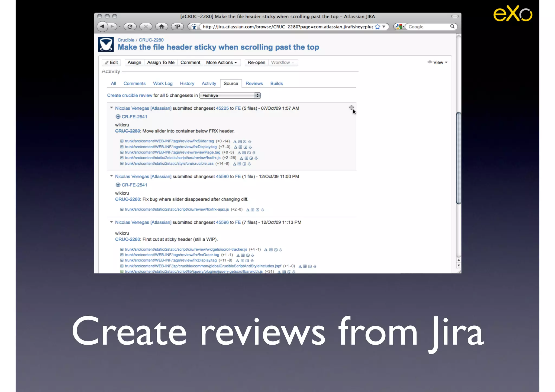Open changeset 45225 link
This screenshot has width=555, height=392.
tap(222, 108)
